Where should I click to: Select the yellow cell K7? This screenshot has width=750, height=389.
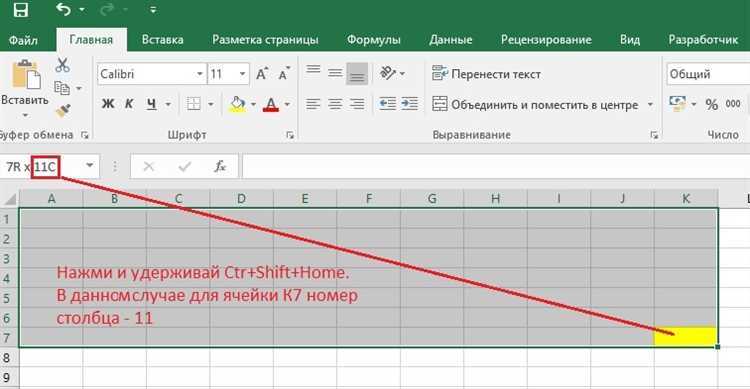coord(686,337)
